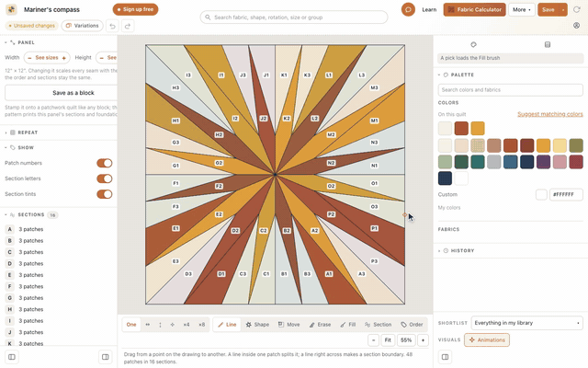
Task: Toggle right sidebar panel icon
Action: pyautogui.click(x=445, y=357)
